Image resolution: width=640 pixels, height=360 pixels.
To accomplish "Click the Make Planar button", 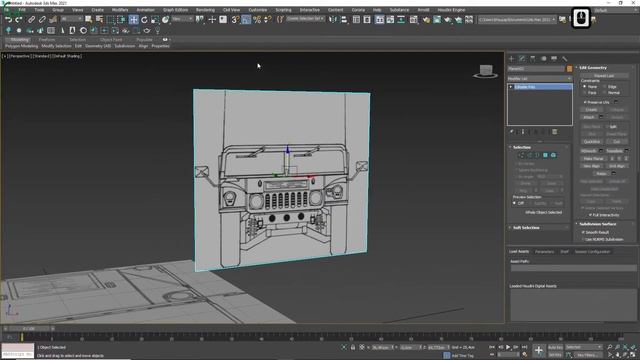I will click(593, 158).
